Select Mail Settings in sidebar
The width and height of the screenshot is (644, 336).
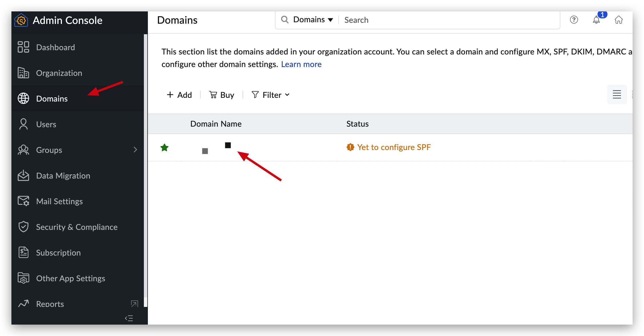coord(59,201)
